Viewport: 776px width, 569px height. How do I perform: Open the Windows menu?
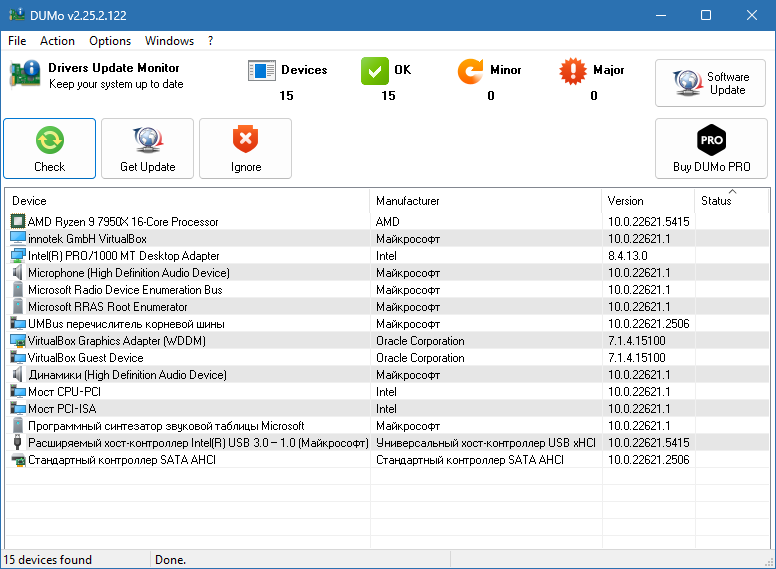[x=169, y=41]
